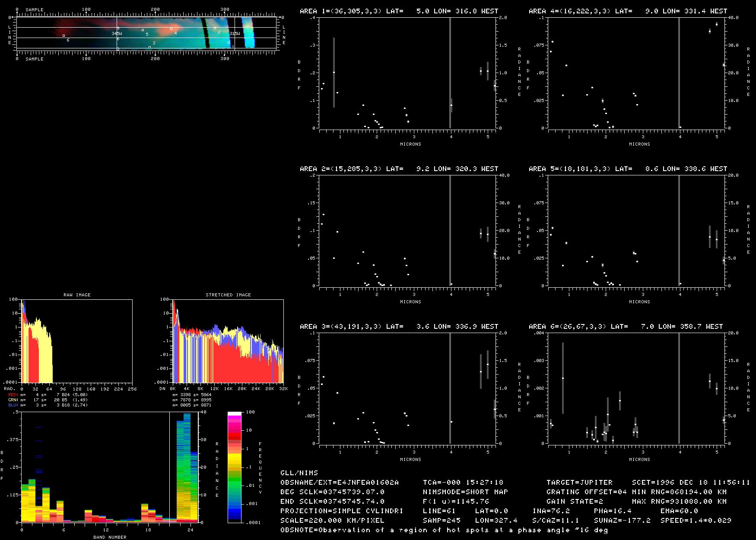Click the frequency color scale bar
Viewport: 756px width, 540px height.
235,467
